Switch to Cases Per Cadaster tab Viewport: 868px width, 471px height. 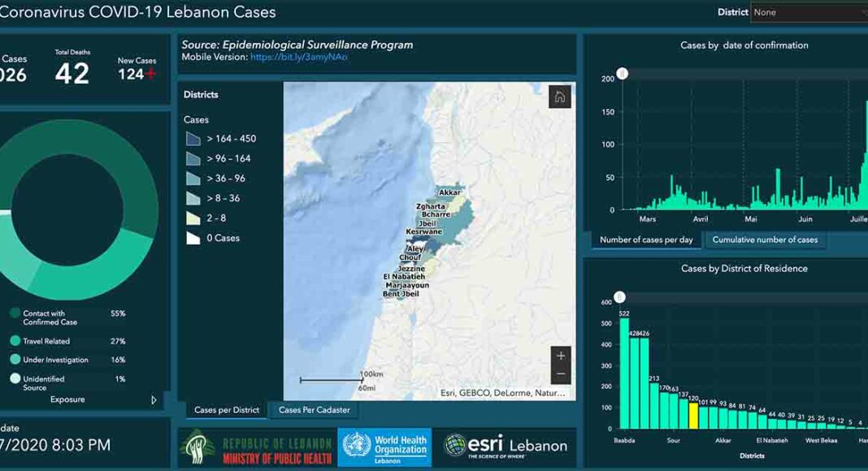[x=314, y=410]
